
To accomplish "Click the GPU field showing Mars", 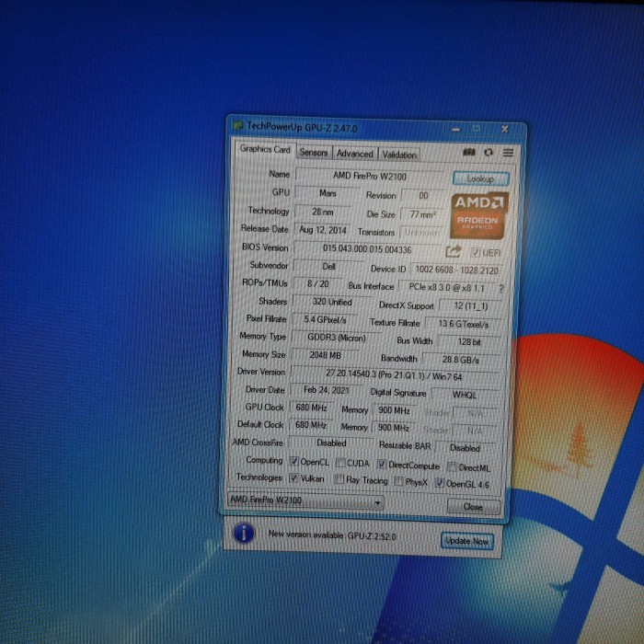I will [x=328, y=193].
